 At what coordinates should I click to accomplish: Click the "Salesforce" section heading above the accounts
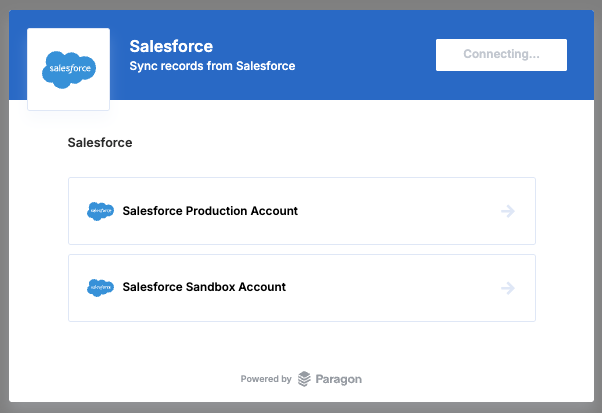[100, 143]
